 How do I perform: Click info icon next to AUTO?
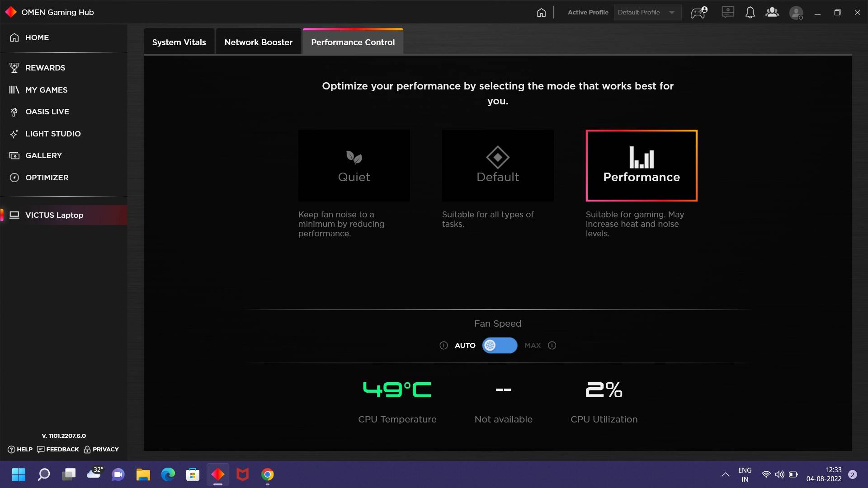443,346
